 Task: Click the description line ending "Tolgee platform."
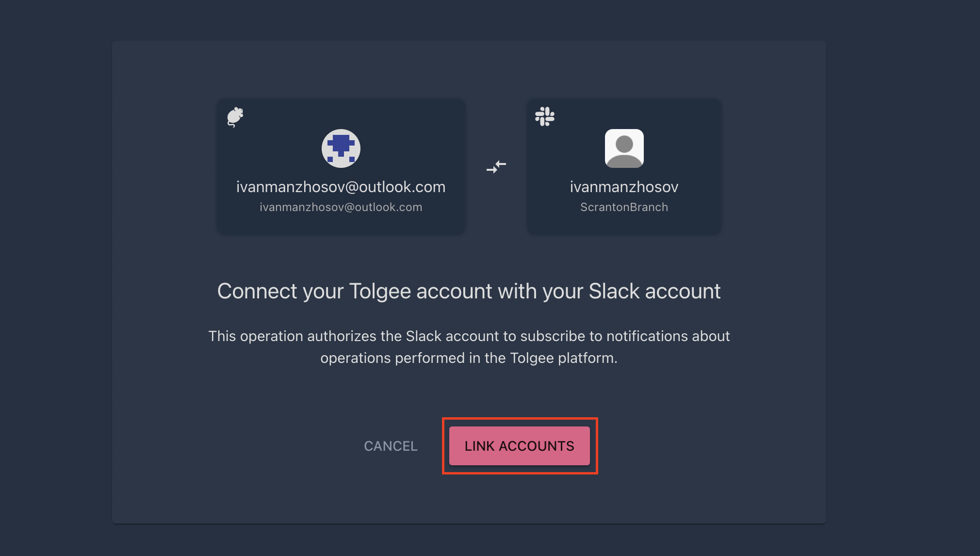pyautogui.click(x=469, y=358)
